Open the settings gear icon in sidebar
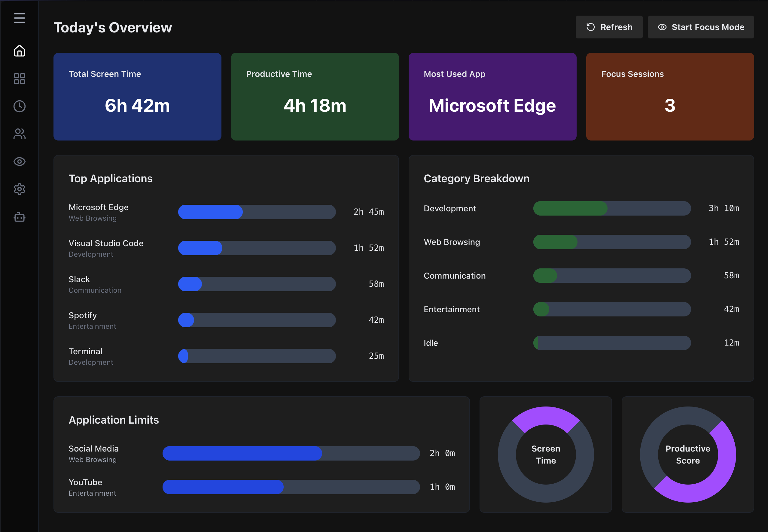The height and width of the screenshot is (532, 768). [19, 189]
